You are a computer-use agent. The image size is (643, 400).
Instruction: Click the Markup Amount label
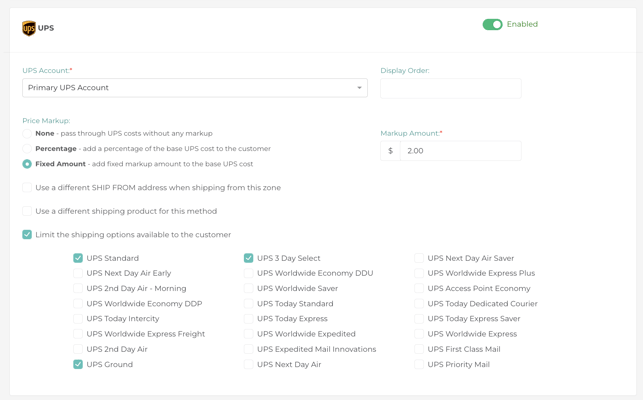pyautogui.click(x=411, y=133)
